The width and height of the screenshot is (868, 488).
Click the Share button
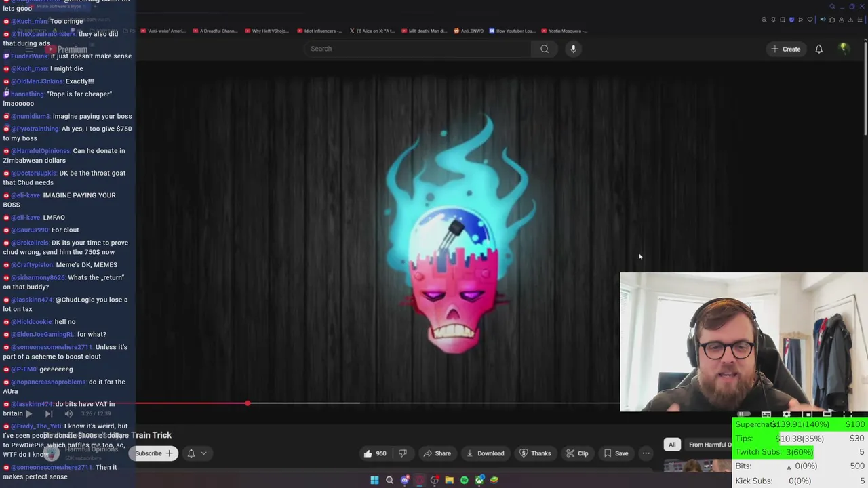pos(437,453)
